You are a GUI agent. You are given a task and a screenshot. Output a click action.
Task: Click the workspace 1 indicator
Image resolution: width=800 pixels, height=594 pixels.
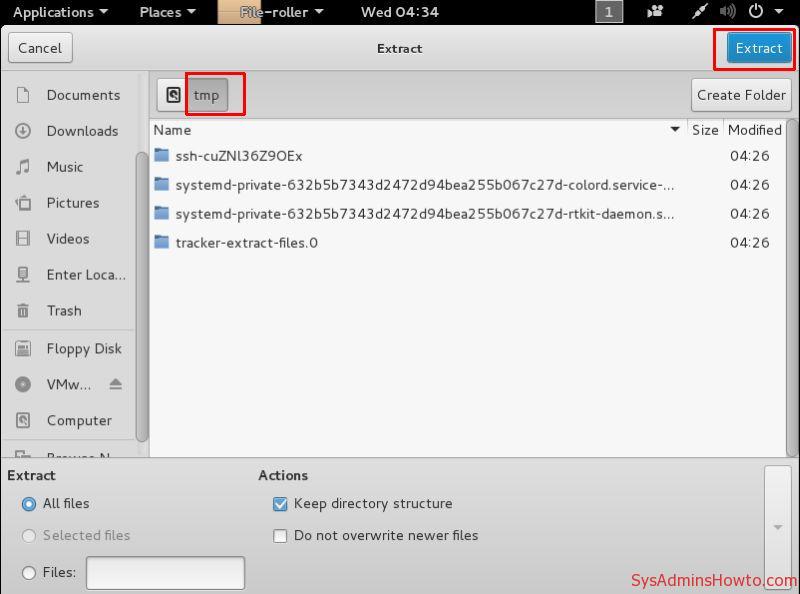609,12
